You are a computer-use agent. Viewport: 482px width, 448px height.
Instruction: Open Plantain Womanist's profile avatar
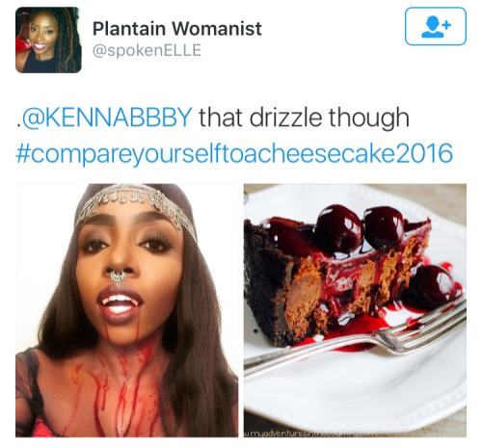pos(48,40)
